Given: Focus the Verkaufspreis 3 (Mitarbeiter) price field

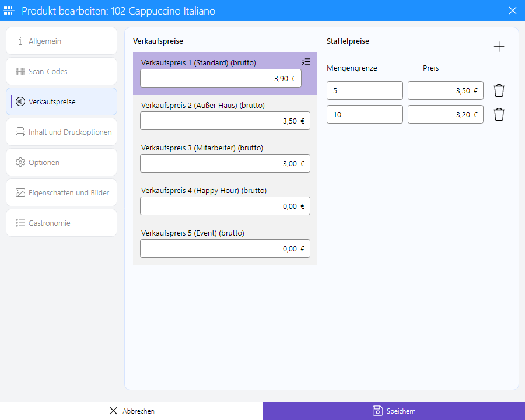Looking at the screenshot, I should (x=225, y=163).
